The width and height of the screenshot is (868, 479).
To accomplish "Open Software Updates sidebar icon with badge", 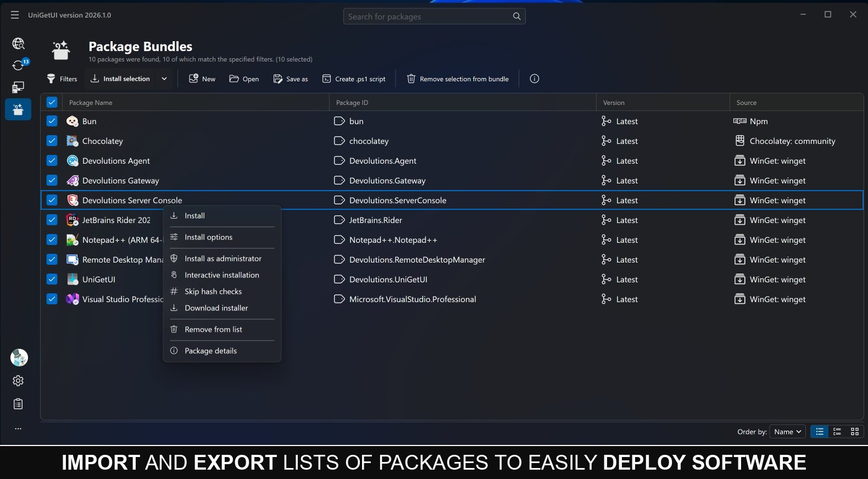I will pos(18,65).
